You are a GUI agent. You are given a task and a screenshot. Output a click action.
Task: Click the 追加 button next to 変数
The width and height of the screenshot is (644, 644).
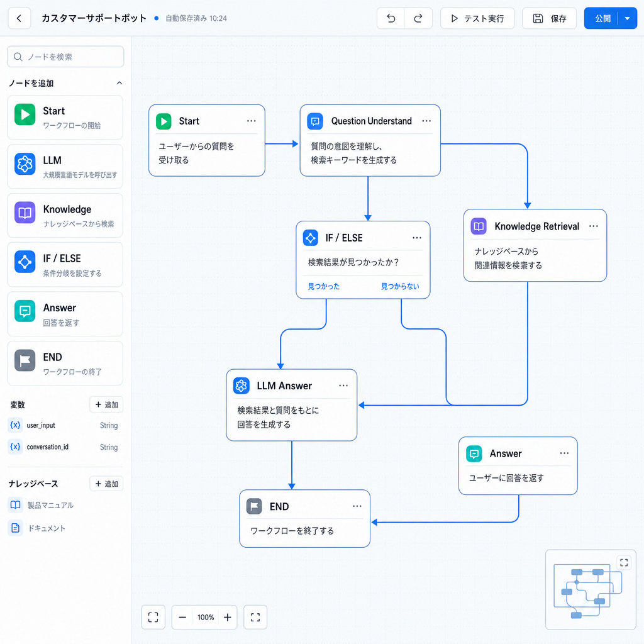(106, 404)
